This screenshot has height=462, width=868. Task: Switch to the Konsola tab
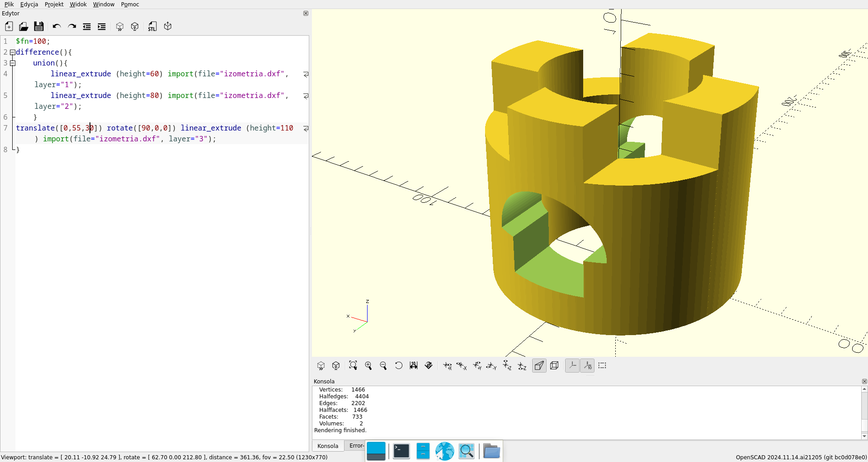[x=328, y=446]
